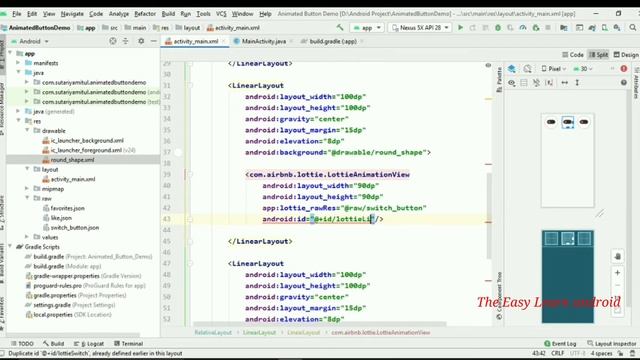This screenshot has height=360, width=640.
Task: Open the Logcat tool window
Action: point(89,344)
